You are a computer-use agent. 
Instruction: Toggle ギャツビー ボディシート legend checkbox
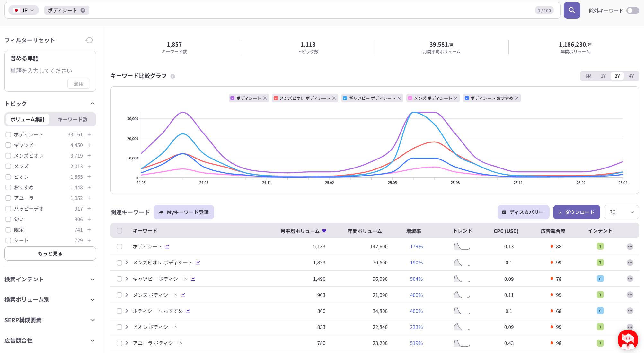coord(345,98)
